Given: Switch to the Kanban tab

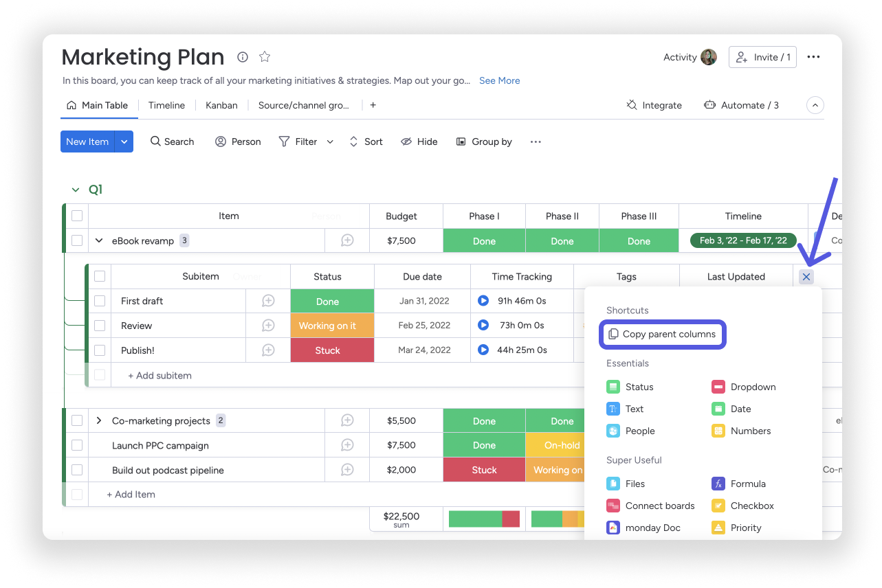Looking at the screenshot, I should (221, 105).
